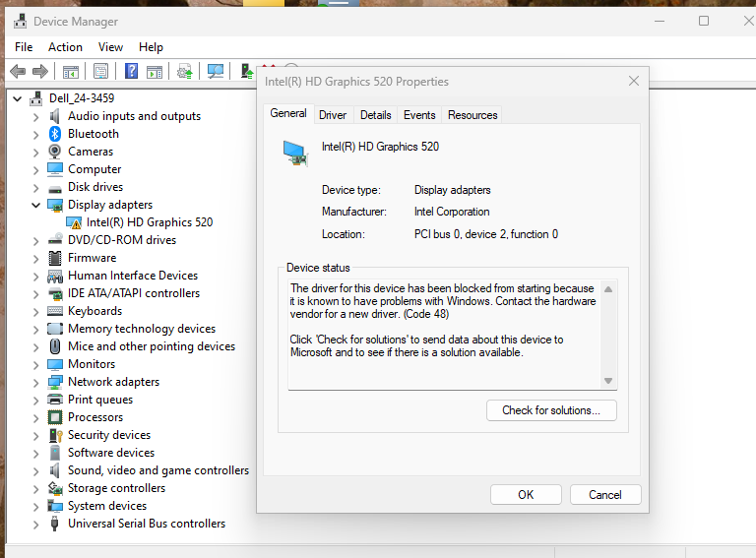Switch to the Events tab

(x=419, y=115)
